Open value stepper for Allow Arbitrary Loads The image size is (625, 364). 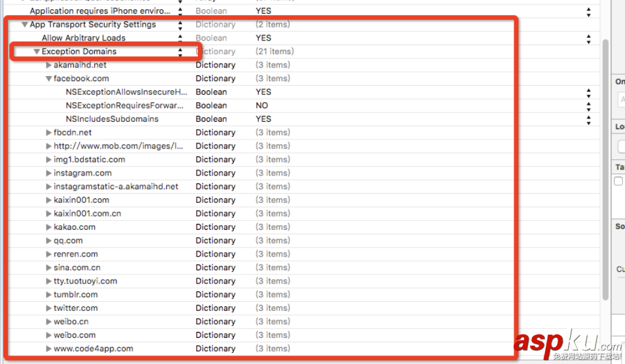(589, 39)
